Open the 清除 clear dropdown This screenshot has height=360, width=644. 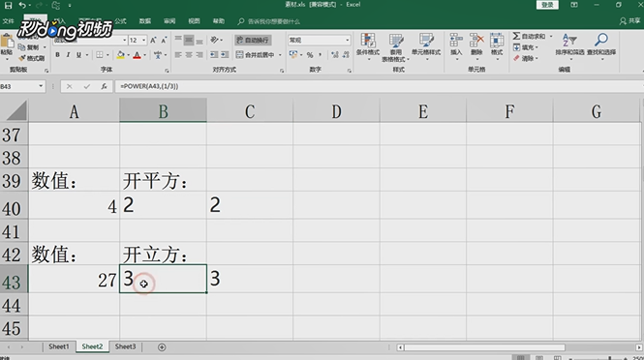(526, 58)
